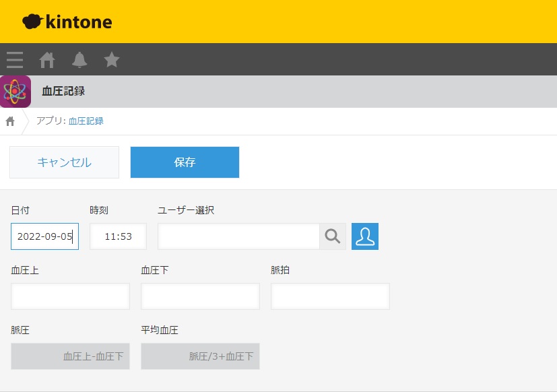
Task: Click the 脈圧 calculated field
Action: tap(70, 356)
